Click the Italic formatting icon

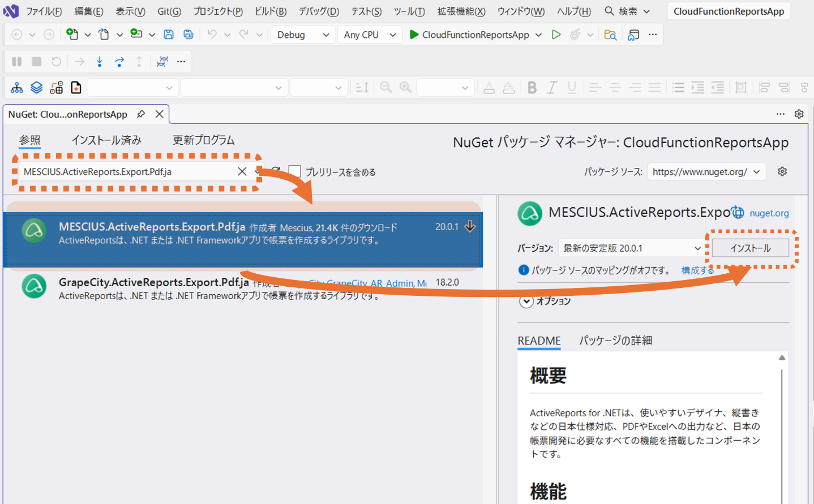click(552, 88)
